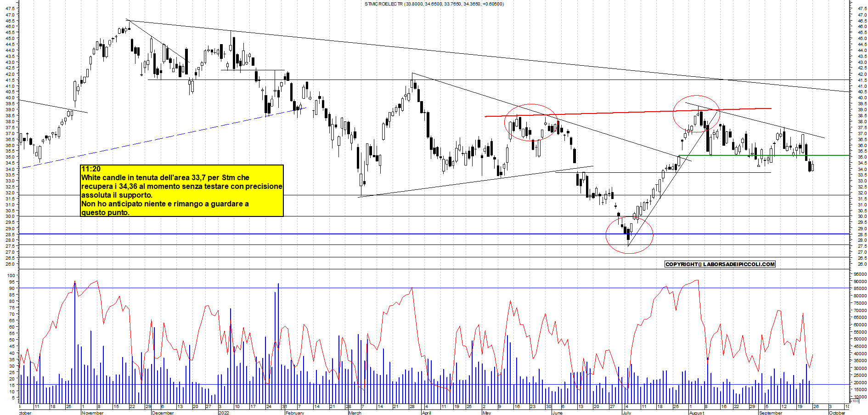This screenshot has height=415, width=868.
Task: Click the June month label on time axis
Action: (557, 413)
